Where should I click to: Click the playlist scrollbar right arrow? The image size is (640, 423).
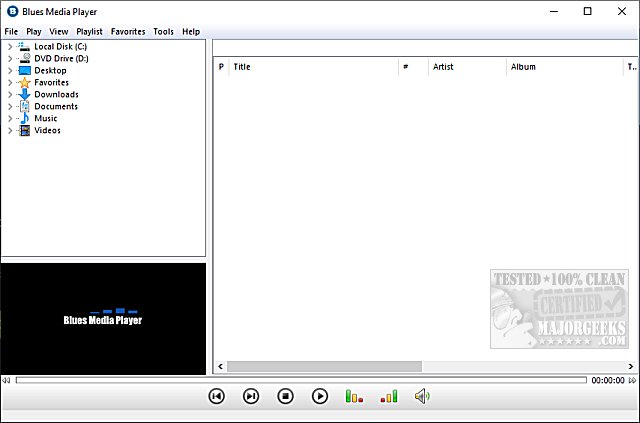pos(631,366)
